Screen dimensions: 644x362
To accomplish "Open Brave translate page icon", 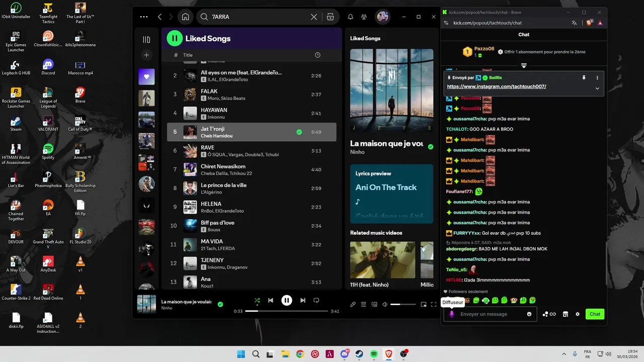I will pyautogui.click(x=574, y=23).
